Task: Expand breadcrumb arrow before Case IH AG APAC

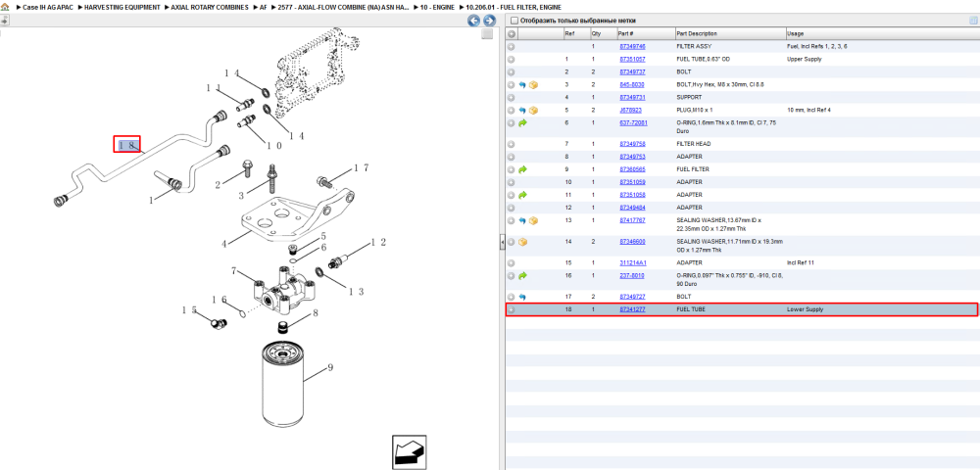Action: point(18,8)
